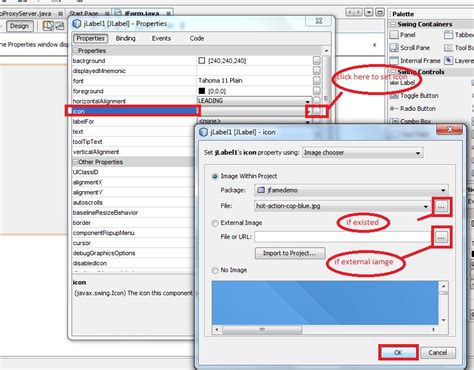Open the background property editor button
The image size is (474, 370).
[x=316, y=60]
